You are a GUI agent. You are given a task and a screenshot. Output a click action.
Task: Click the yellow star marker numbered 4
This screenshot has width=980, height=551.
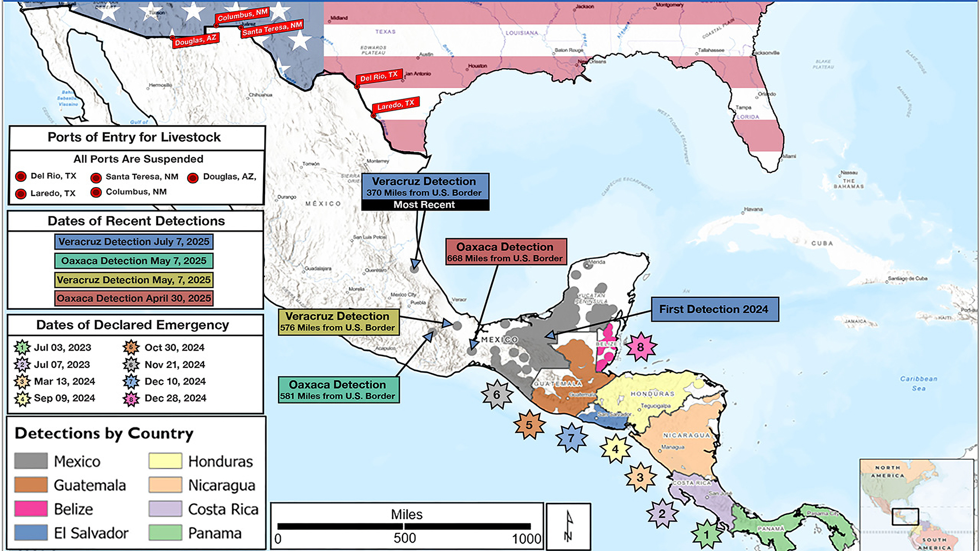click(615, 449)
